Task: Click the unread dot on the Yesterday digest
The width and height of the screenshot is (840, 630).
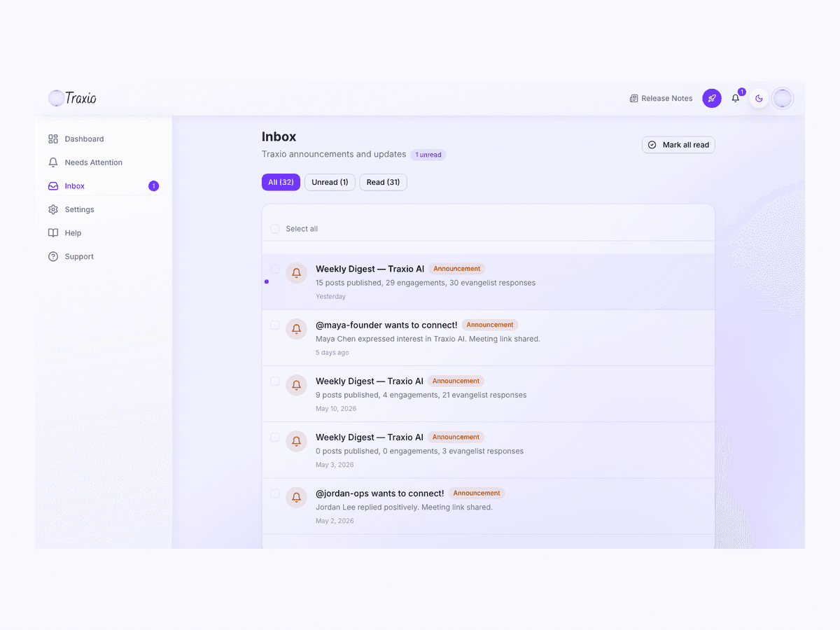Action: tap(267, 281)
